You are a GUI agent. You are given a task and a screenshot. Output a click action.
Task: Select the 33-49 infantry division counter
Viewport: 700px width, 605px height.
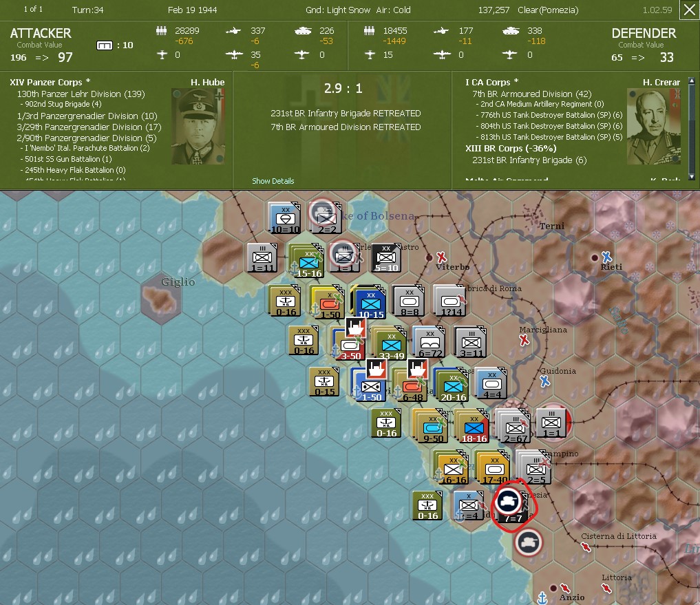point(391,344)
